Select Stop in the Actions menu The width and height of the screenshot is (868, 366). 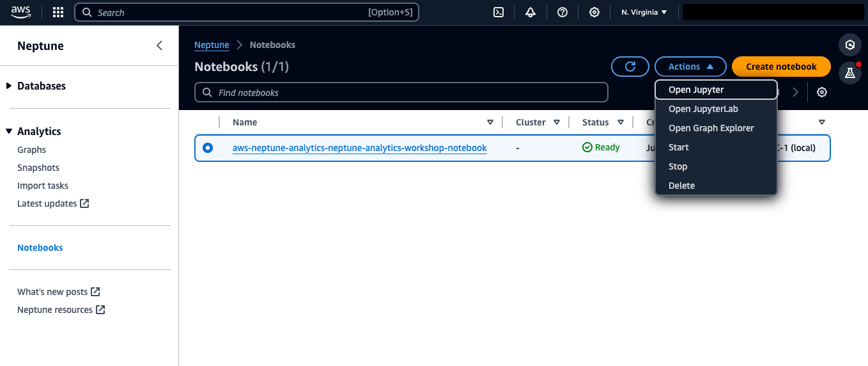678,166
